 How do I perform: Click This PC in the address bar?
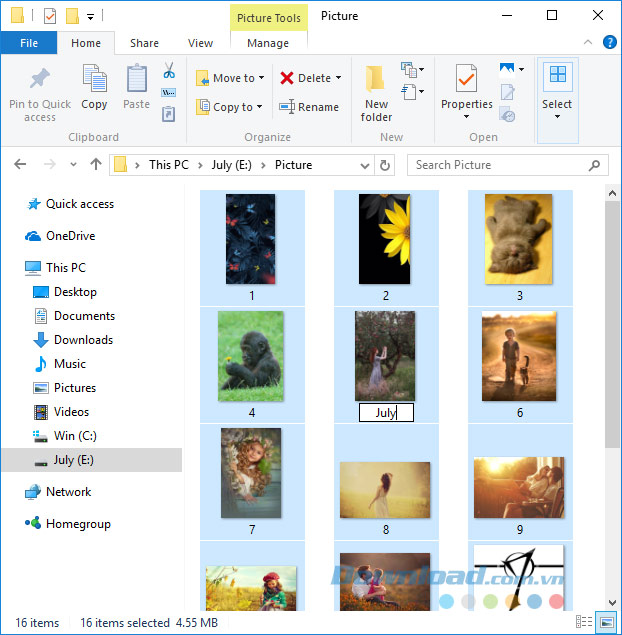(169, 165)
